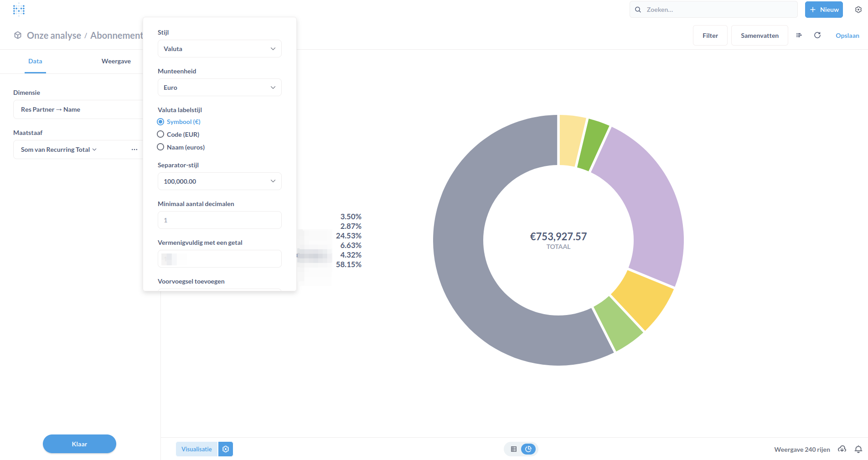Download results via the cloud icon
868x460 pixels.
coord(843,449)
